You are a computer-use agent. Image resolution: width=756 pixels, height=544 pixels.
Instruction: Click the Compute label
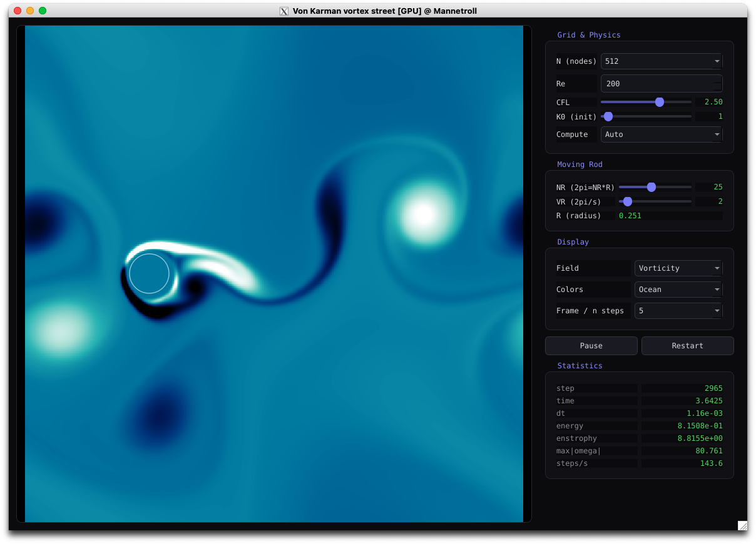[x=572, y=134]
